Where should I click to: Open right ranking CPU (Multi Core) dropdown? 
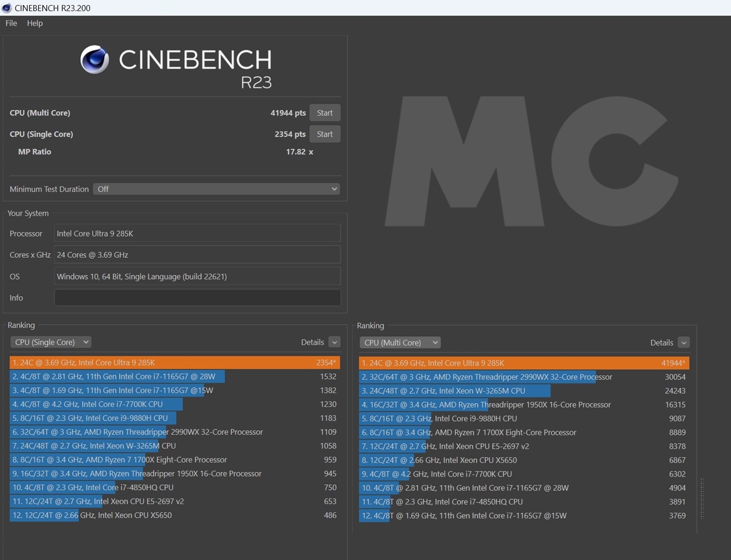pyautogui.click(x=400, y=342)
